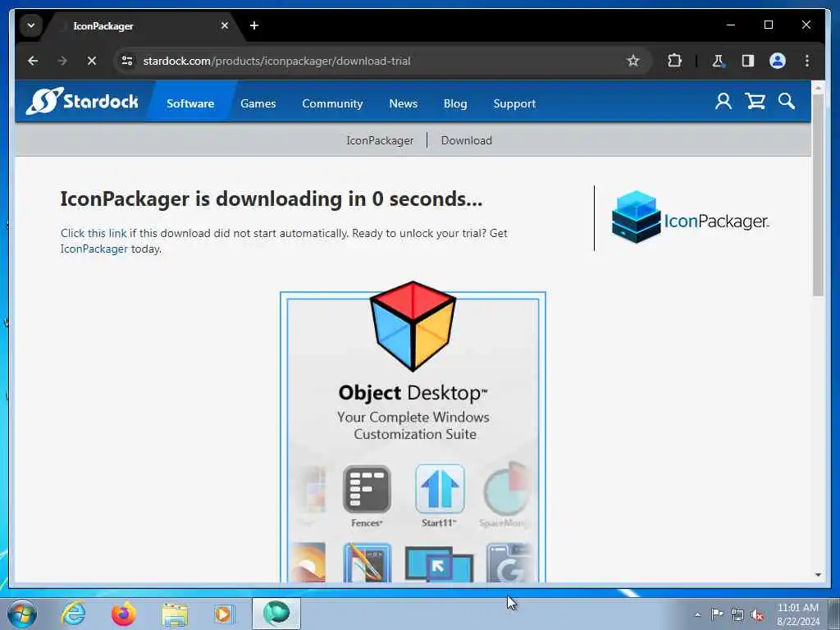The image size is (840, 630).
Task: Click the Action Center flag tray icon
Action: tap(717, 614)
